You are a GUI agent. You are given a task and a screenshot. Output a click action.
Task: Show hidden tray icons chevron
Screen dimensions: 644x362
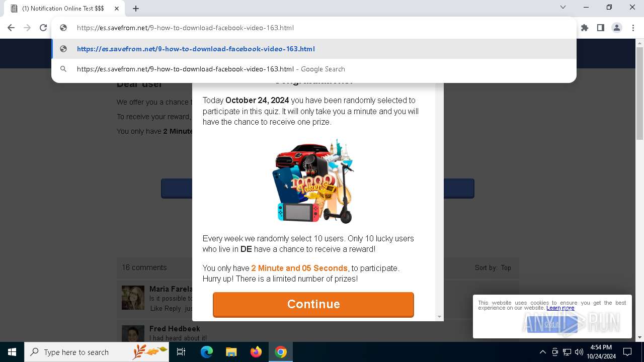point(542,352)
